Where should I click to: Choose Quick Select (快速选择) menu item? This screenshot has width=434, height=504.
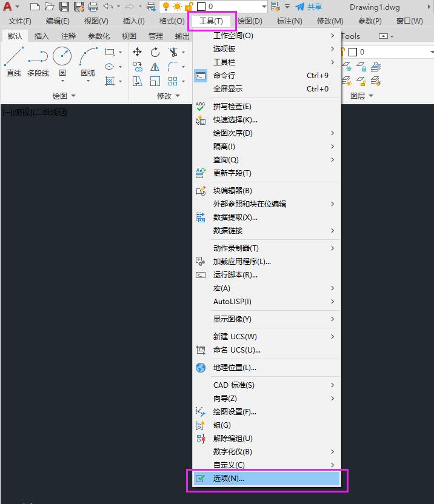[x=266, y=120]
